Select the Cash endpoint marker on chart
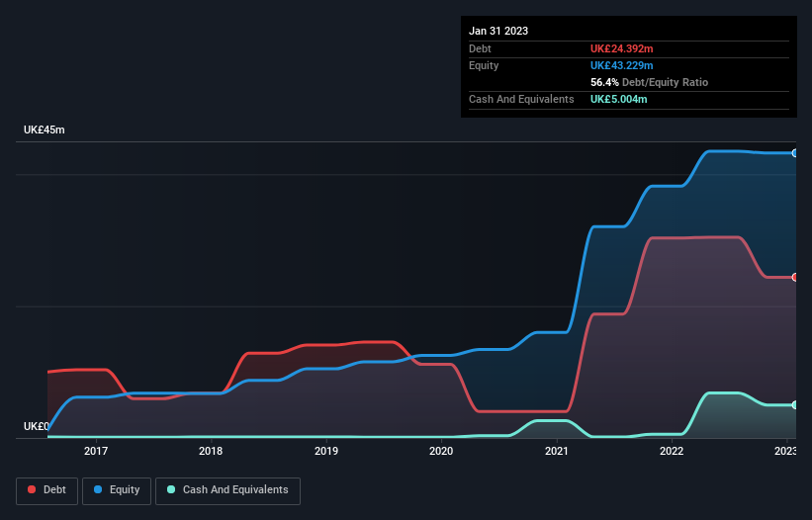The width and height of the screenshot is (812, 520). [795, 405]
